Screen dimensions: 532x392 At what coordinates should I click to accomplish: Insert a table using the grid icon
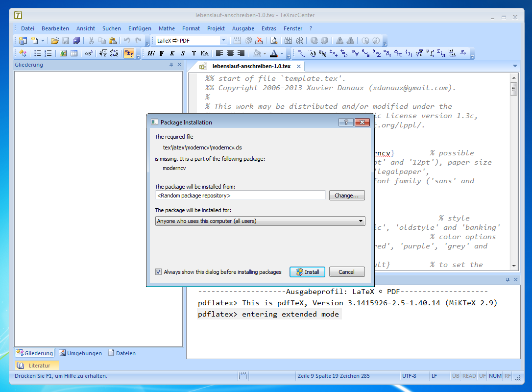pos(73,53)
